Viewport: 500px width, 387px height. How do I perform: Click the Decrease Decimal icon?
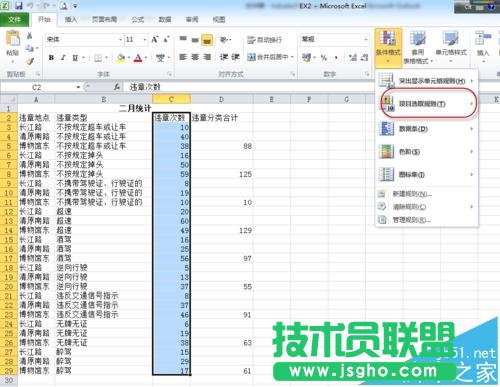pyautogui.click(x=365, y=58)
